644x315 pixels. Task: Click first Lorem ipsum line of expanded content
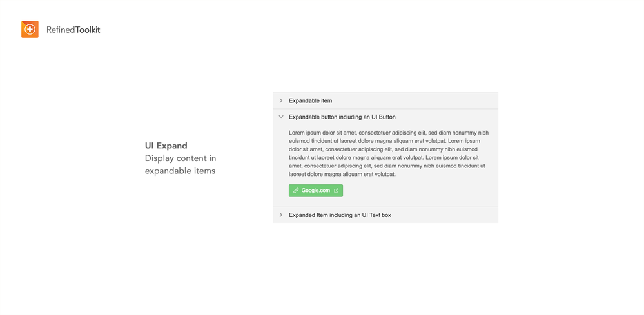(x=389, y=133)
